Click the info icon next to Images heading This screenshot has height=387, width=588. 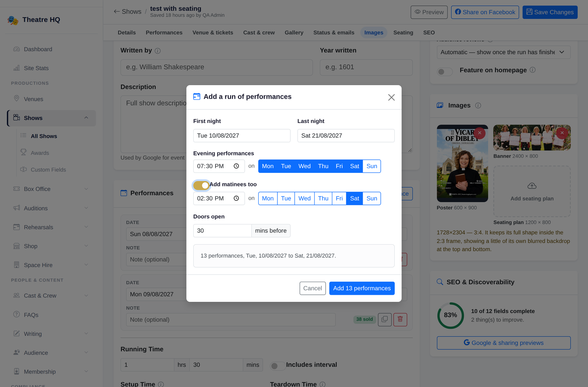(478, 105)
